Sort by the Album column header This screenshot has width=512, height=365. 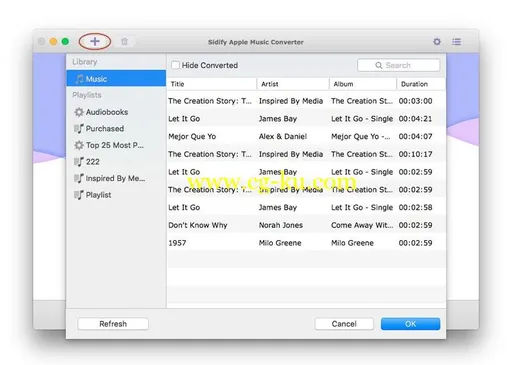click(363, 84)
